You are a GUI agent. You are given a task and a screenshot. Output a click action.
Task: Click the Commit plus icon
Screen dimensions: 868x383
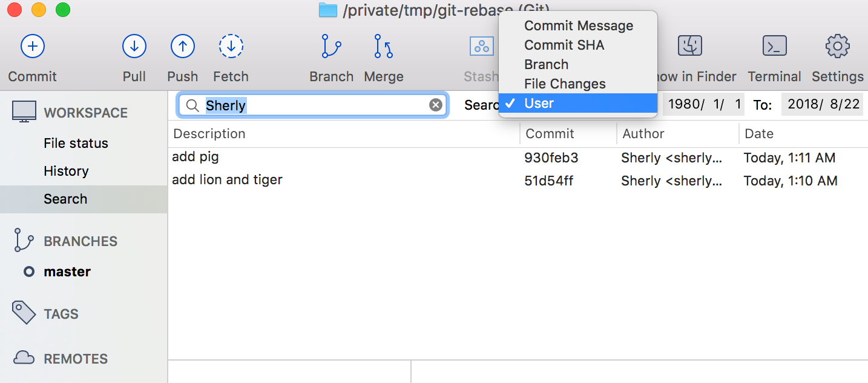[33, 46]
